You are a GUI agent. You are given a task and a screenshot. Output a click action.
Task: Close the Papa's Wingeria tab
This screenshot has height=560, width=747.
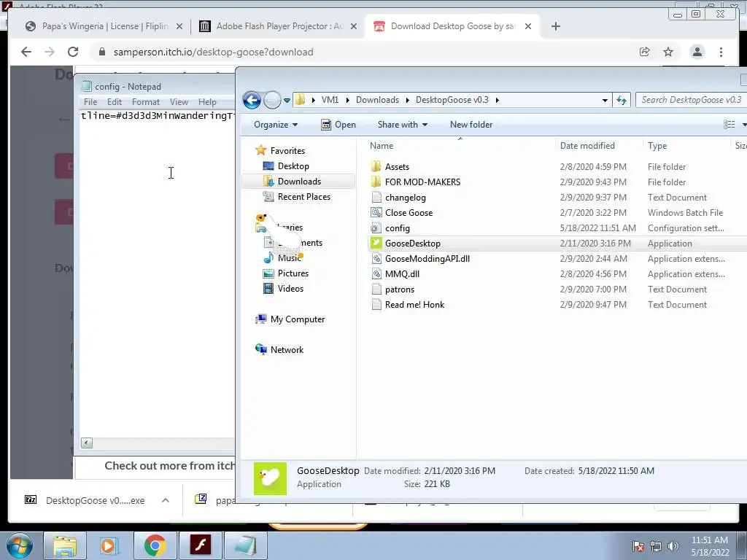(x=179, y=27)
